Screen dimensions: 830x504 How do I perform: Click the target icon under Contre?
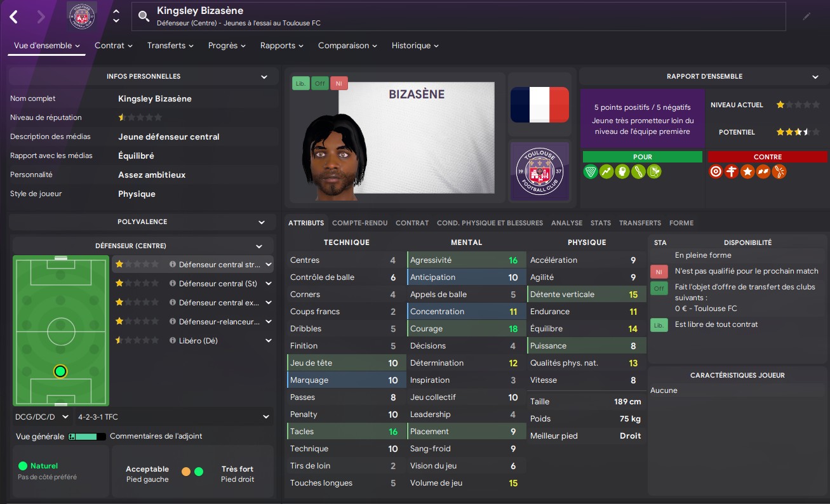(716, 171)
